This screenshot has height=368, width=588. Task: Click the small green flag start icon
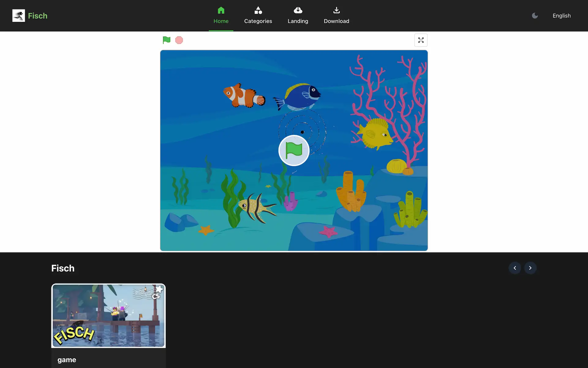coord(166,40)
